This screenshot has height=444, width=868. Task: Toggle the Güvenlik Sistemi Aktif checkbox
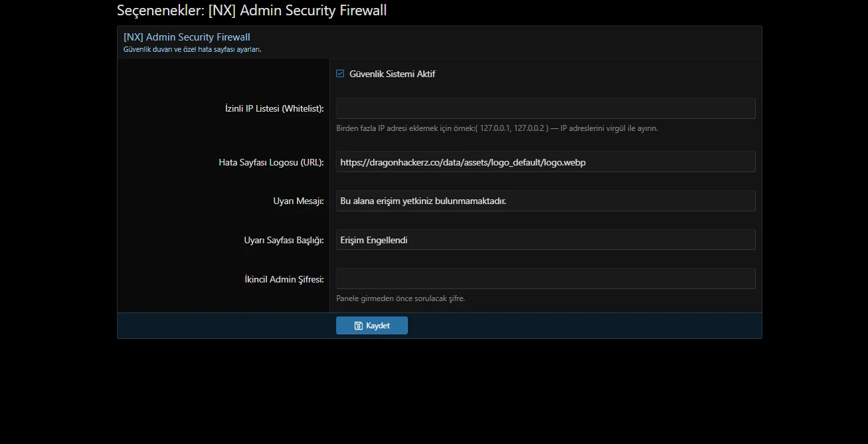340,74
